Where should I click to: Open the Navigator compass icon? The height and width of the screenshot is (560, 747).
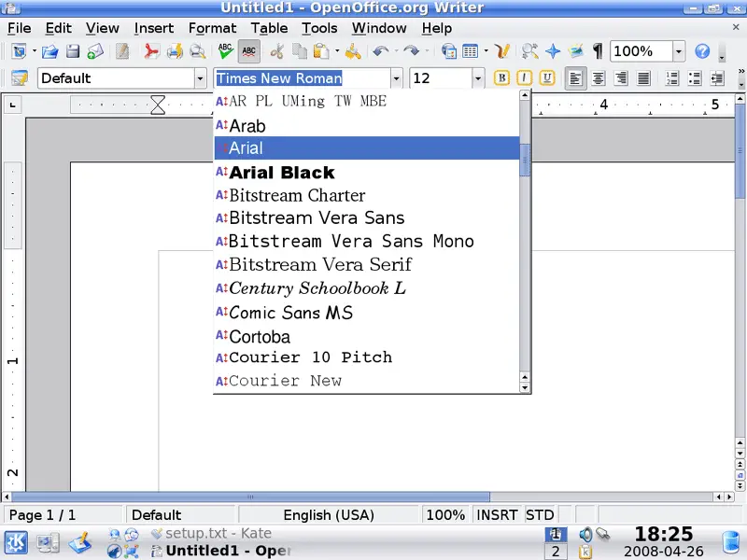coord(553,51)
